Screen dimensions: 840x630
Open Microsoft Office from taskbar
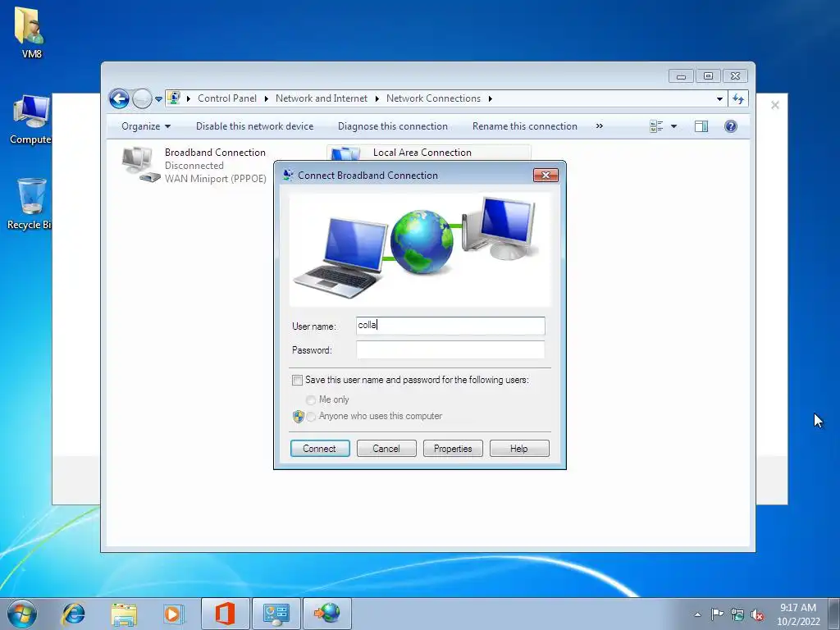tap(225, 614)
